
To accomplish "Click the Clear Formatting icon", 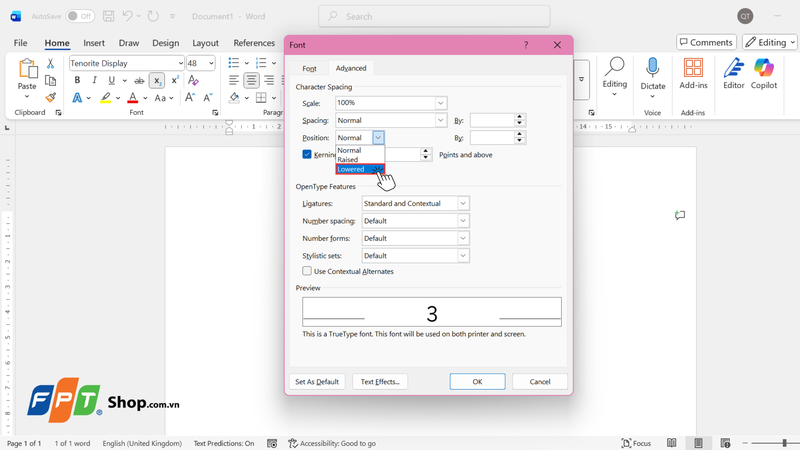I will point(193,80).
